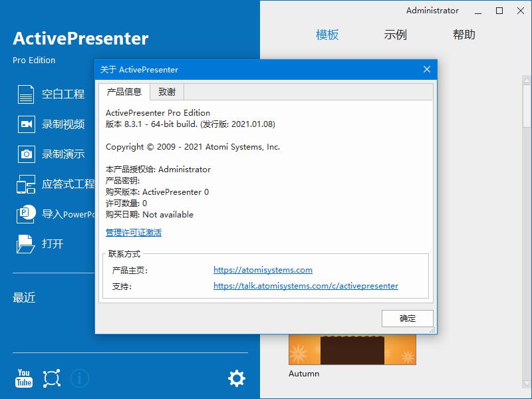Click the blank project (空白工程) icon
Viewport: 532px width, 399px height.
(x=26, y=94)
